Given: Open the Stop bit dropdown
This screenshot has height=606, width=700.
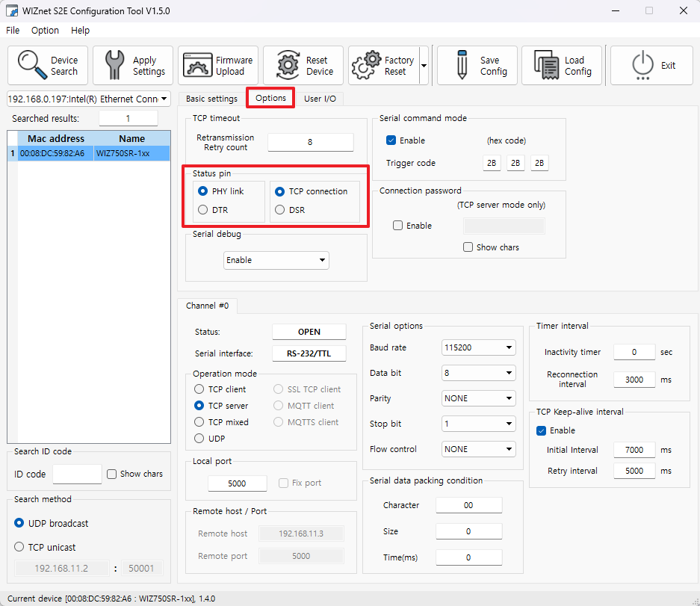Looking at the screenshot, I should 478,424.
